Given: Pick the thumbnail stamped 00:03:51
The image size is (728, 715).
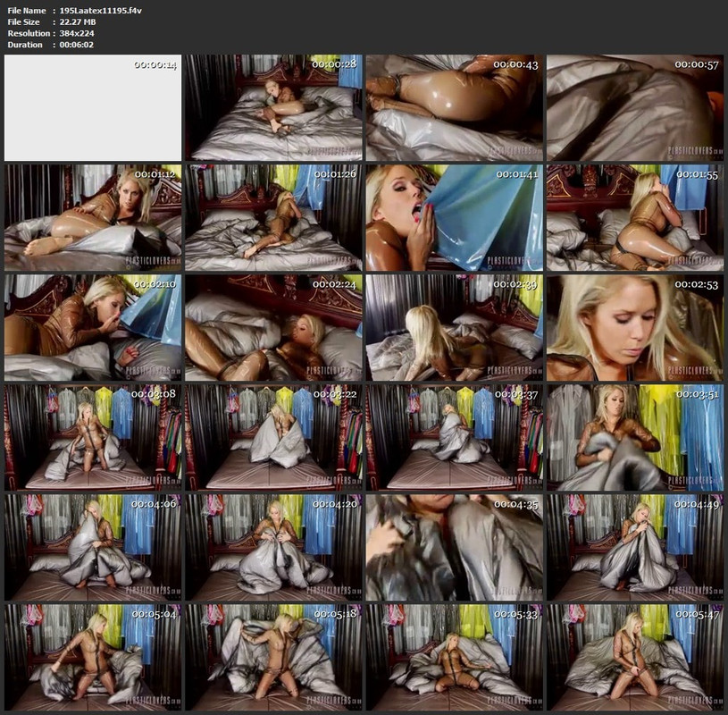Looking at the screenshot, I should click(x=635, y=437).
